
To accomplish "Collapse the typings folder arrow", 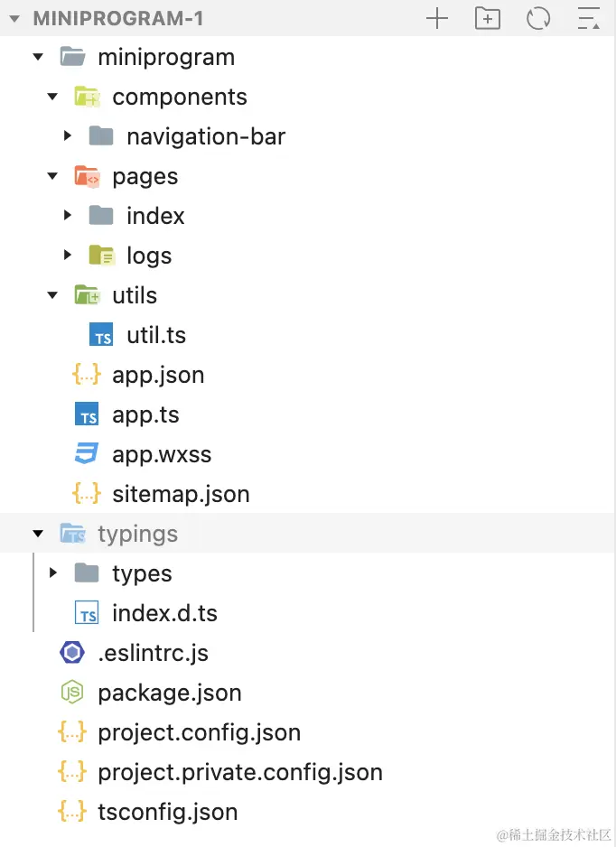I will (38, 534).
